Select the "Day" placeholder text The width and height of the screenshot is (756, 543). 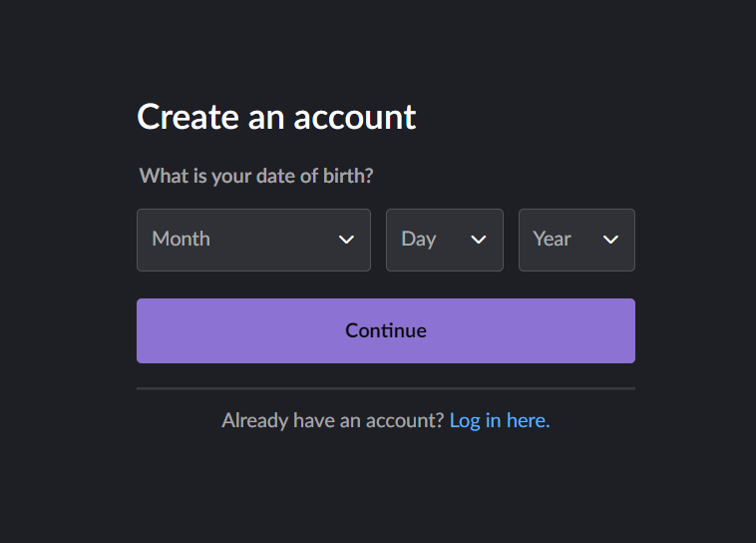click(x=419, y=240)
